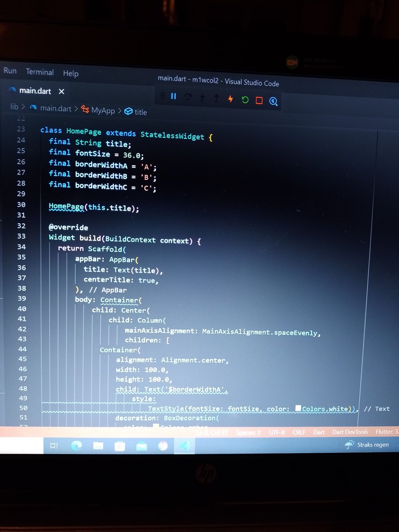
Task: Open Microsoft Store from the taskbar
Action: click(x=120, y=446)
